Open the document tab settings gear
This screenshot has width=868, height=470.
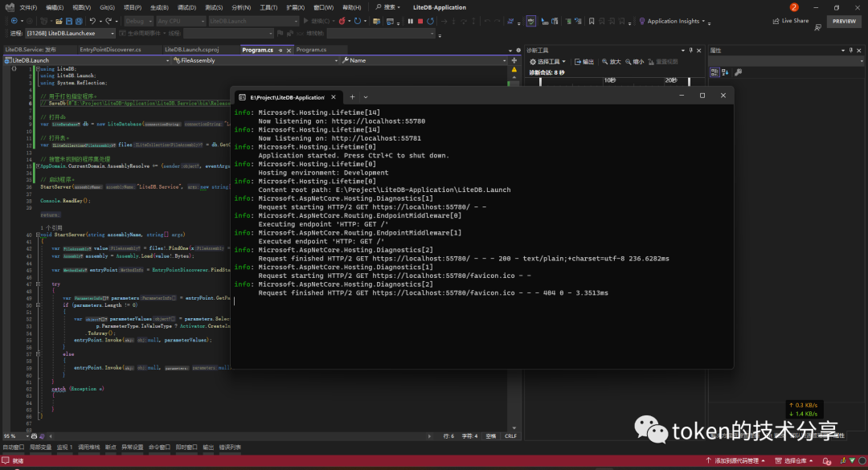[518, 51]
